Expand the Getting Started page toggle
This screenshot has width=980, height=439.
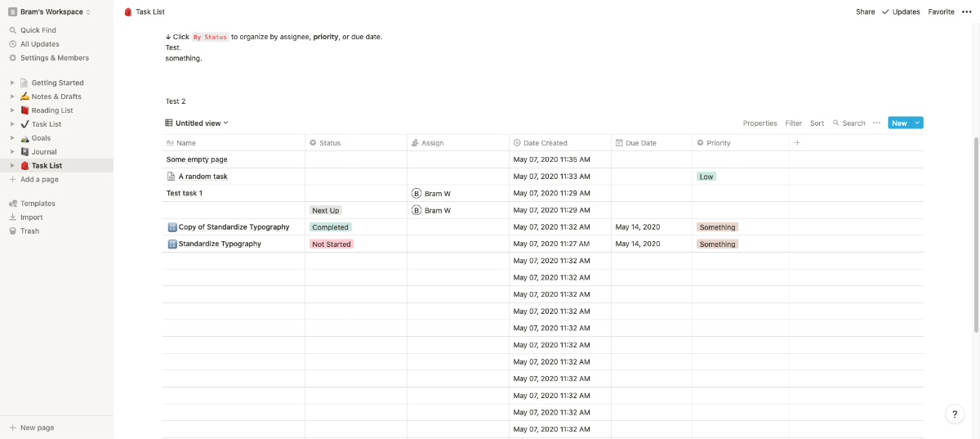pos(12,83)
